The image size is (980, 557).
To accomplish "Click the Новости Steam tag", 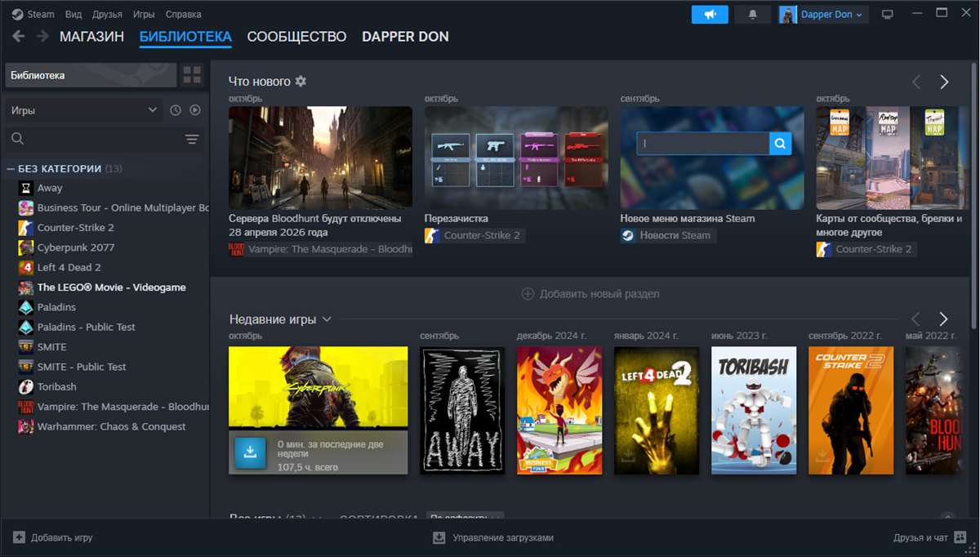I will (x=669, y=235).
